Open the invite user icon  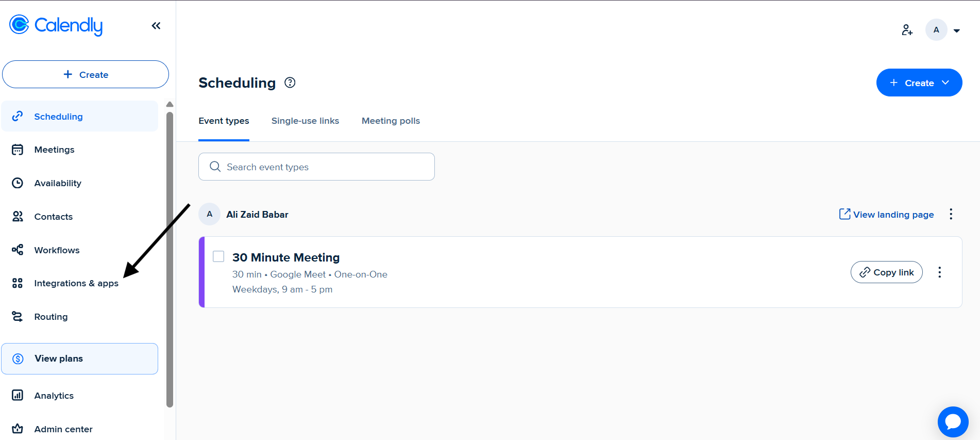pyautogui.click(x=907, y=30)
